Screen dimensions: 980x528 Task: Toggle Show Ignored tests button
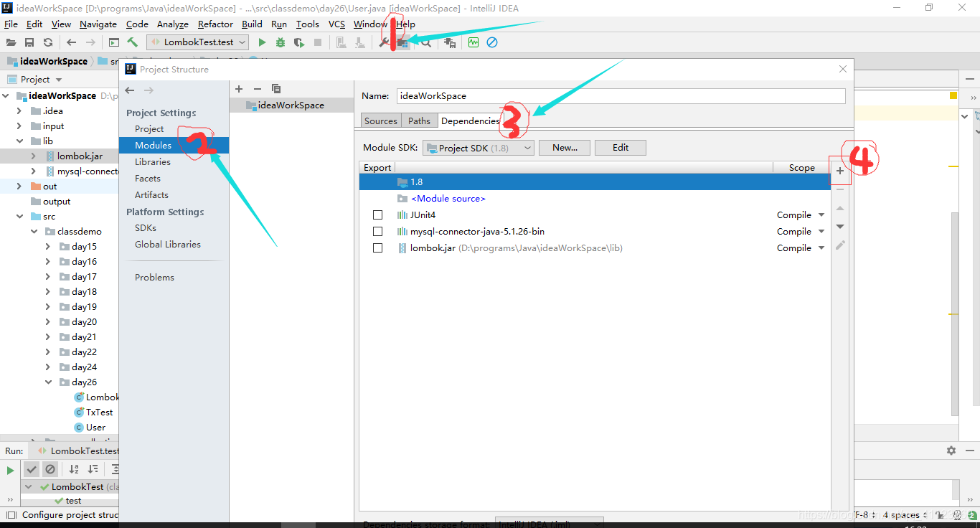pos(50,469)
